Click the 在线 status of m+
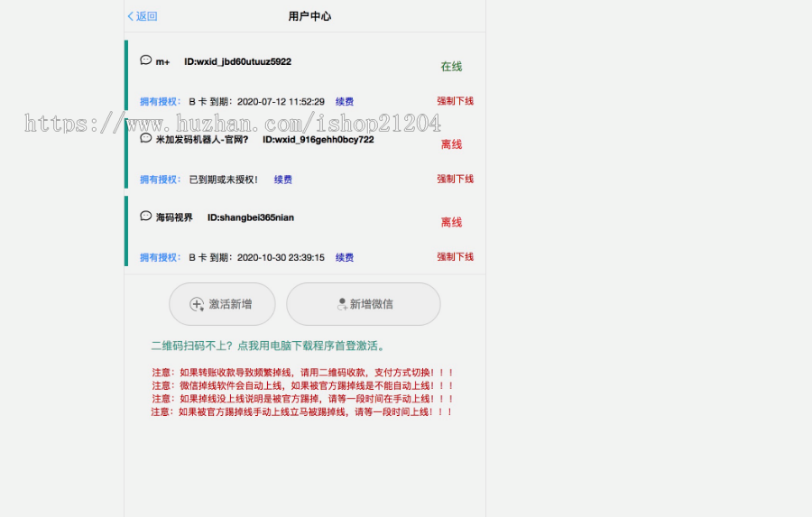This screenshot has width=812, height=517. pyautogui.click(x=451, y=66)
